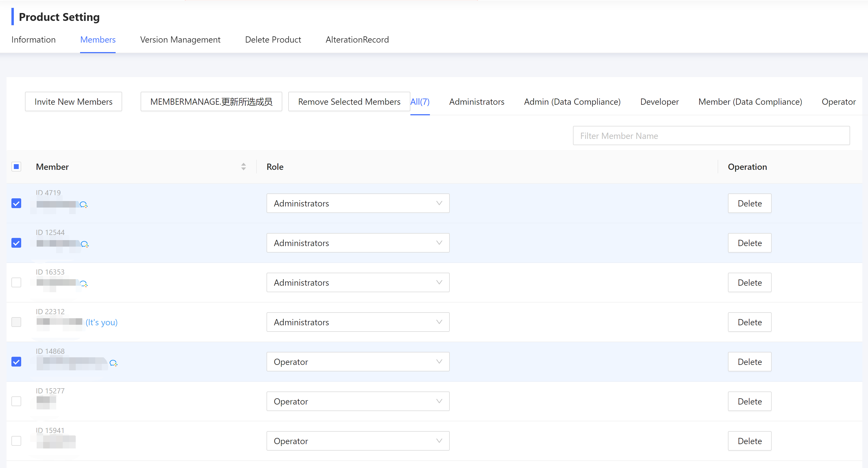This screenshot has height=468, width=868.
Task: Open the Version Management tab
Action: (180, 40)
